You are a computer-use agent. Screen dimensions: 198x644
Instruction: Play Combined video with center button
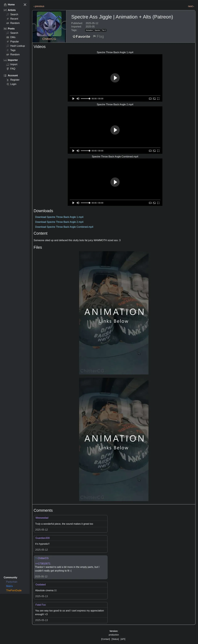click(x=115, y=182)
